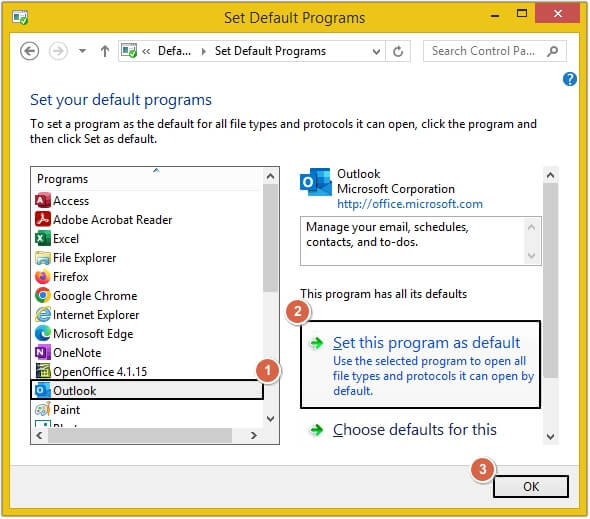Viewport: 590px width, 519px height.
Task: Click the double chevron in the address bar
Action: (x=146, y=52)
